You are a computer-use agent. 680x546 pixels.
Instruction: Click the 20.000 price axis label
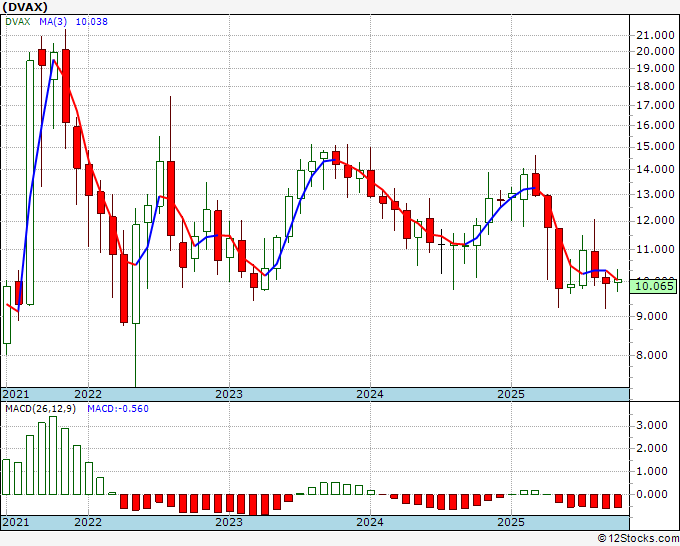tap(655, 51)
